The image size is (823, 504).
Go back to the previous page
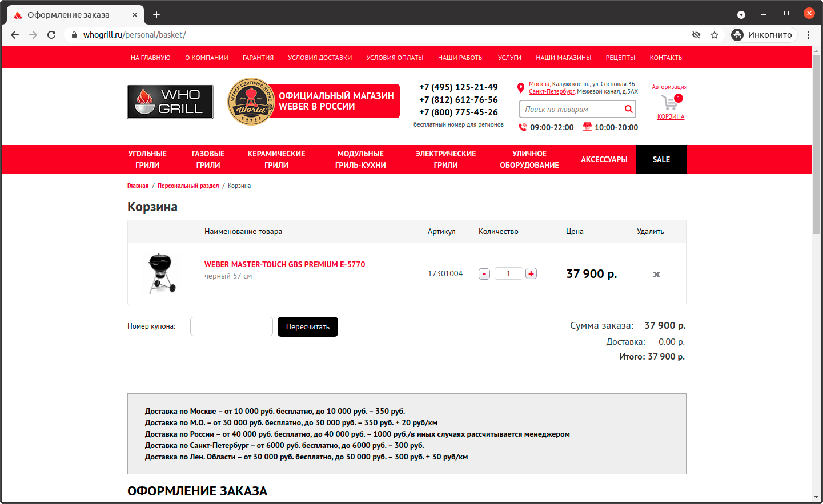(x=15, y=35)
